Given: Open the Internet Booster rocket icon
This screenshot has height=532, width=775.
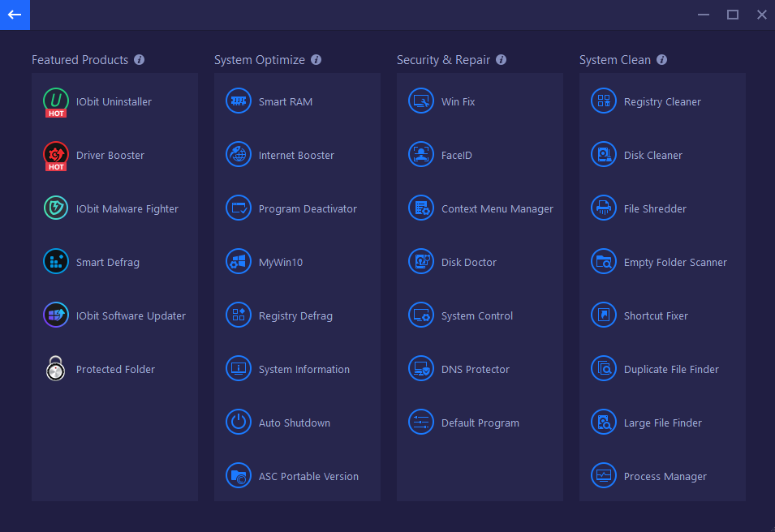Looking at the screenshot, I should coord(239,154).
